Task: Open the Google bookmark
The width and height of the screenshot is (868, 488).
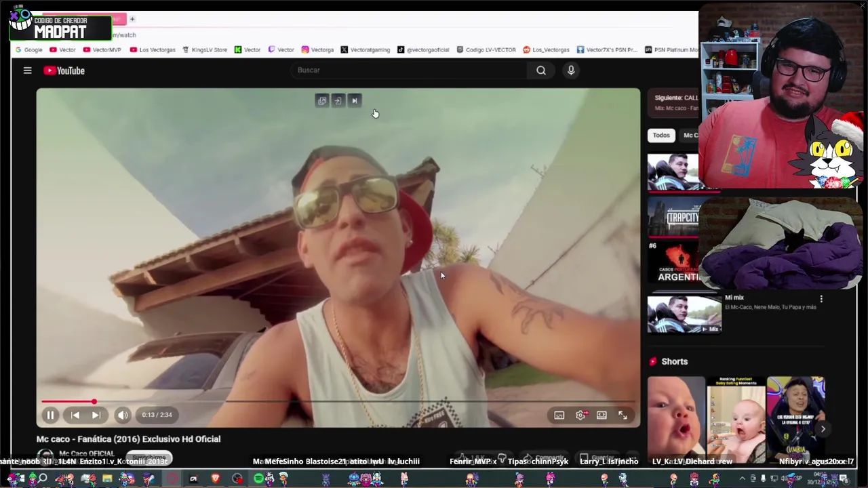Action: coord(28,49)
